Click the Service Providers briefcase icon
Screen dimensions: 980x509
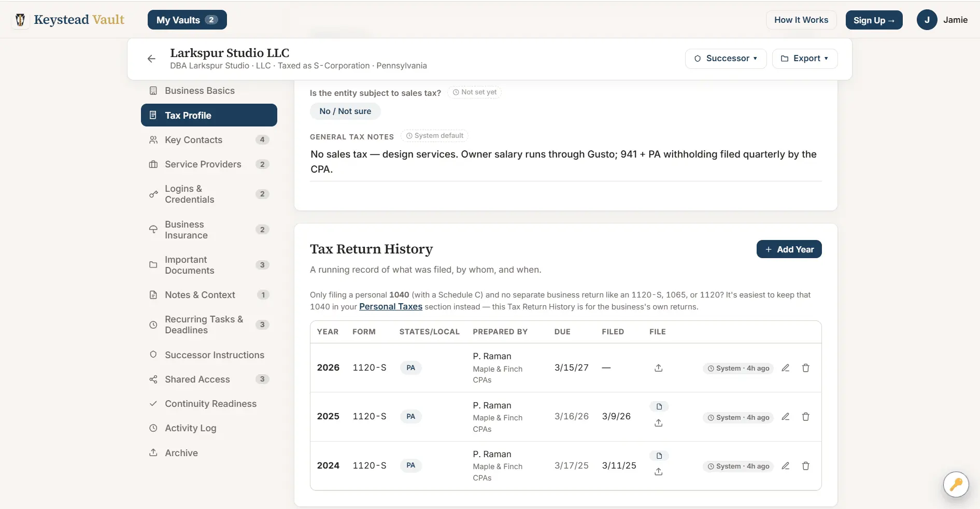153,164
